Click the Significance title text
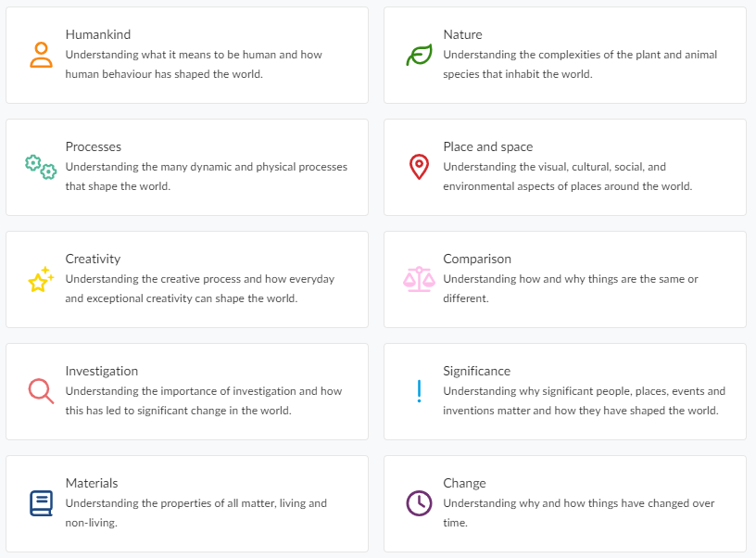This screenshot has height=558, width=756. pyautogui.click(x=476, y=371)
